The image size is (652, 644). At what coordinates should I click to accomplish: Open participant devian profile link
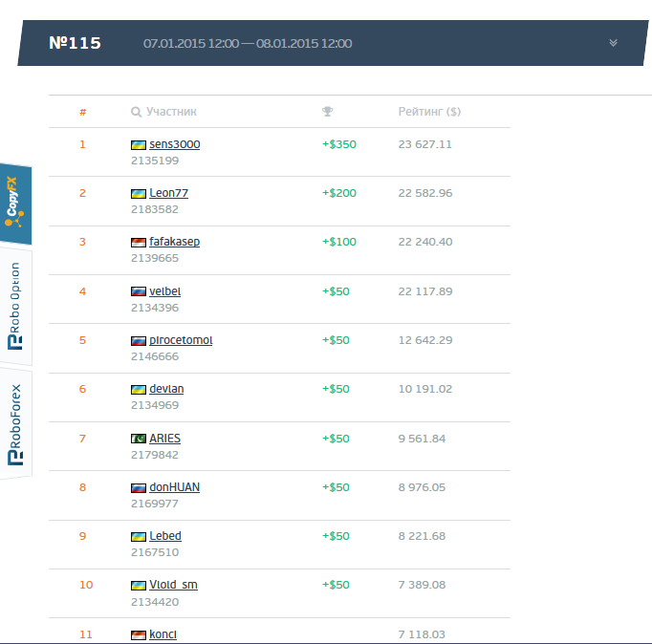[166, 389]
